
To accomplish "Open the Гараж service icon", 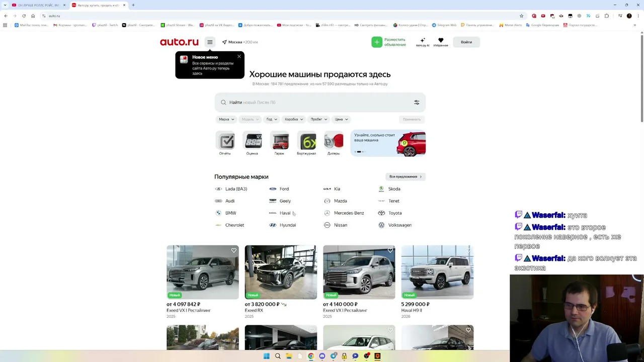I will [279, 143].
